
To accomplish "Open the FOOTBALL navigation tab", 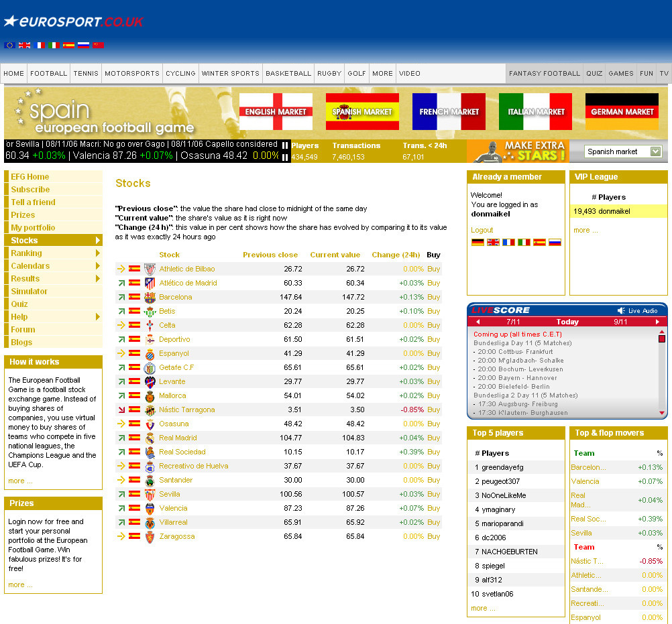I will pyautogui.click(x=48, y=73).
